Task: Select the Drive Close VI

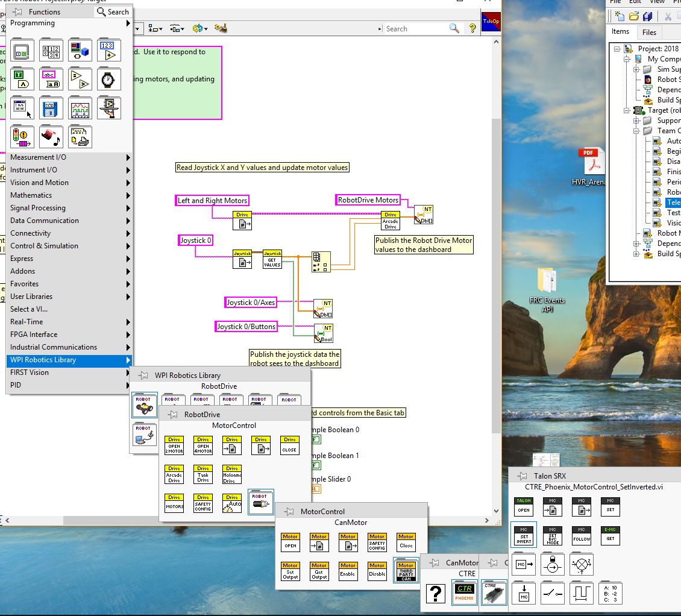Action: point(290,445)
